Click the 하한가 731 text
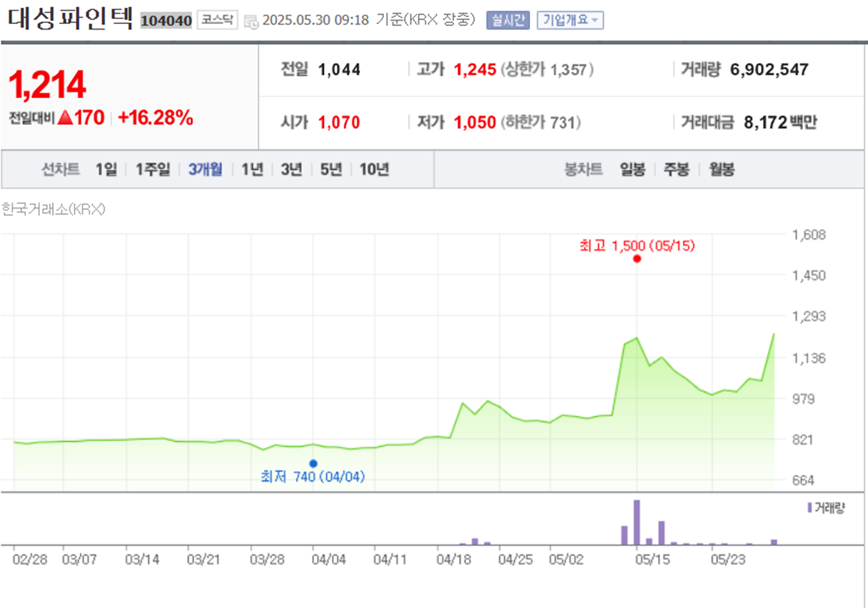Viewport: 868px width, 608px height. [x=541, y=123]
